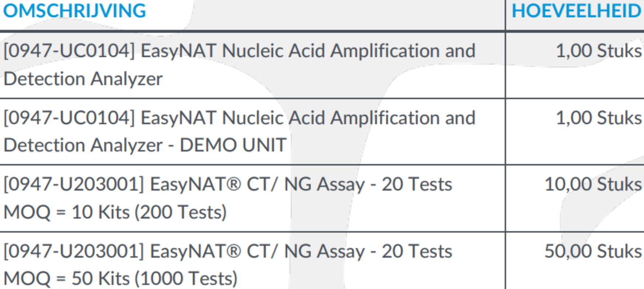The width and height of the screenshot is (644, 289).
Task: Click code [0947-U203001] in the 10,00 Stuks row
Action: point(74,184)
